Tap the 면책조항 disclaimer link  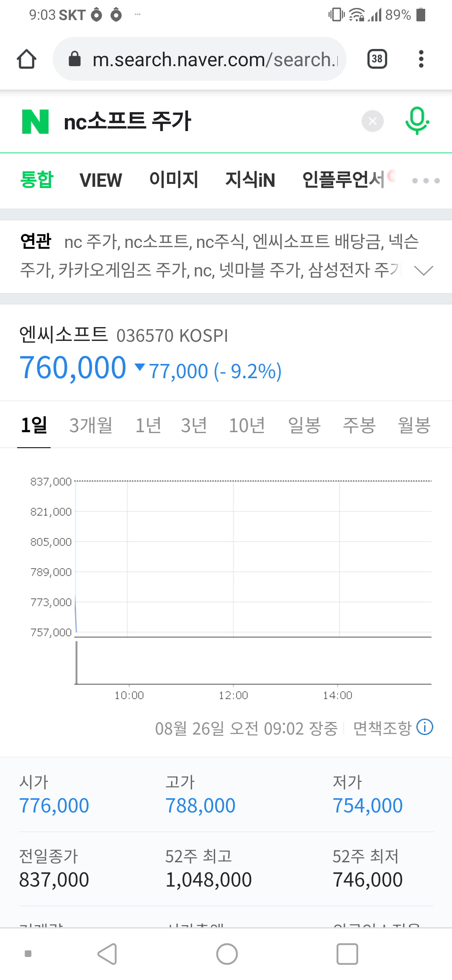[x=382, y=728]
